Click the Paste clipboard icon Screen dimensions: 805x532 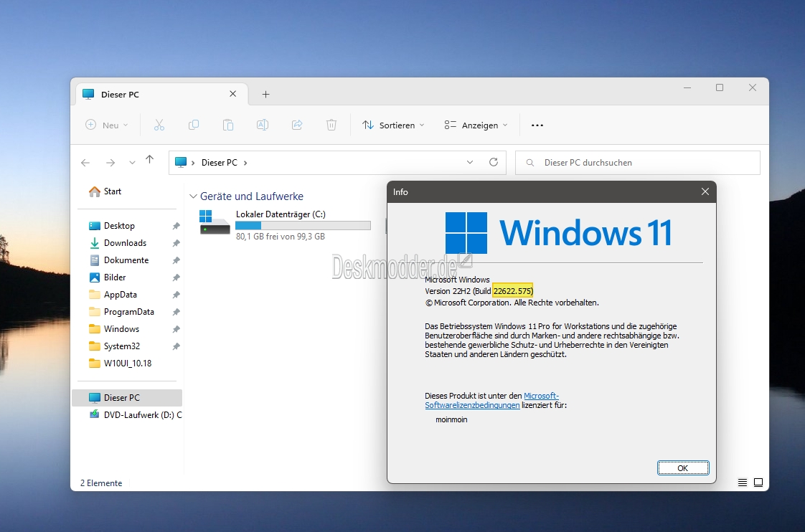(x=228, y=125)
